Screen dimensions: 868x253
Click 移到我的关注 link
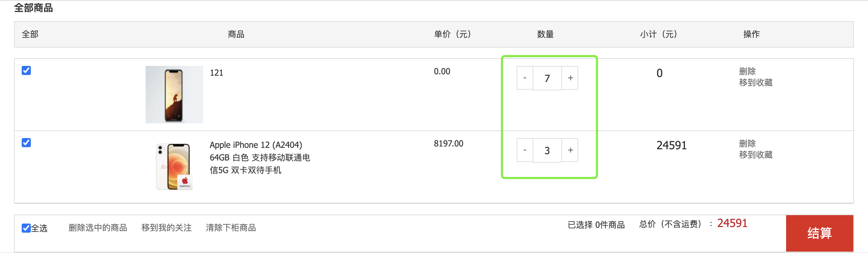coord(166,228)
